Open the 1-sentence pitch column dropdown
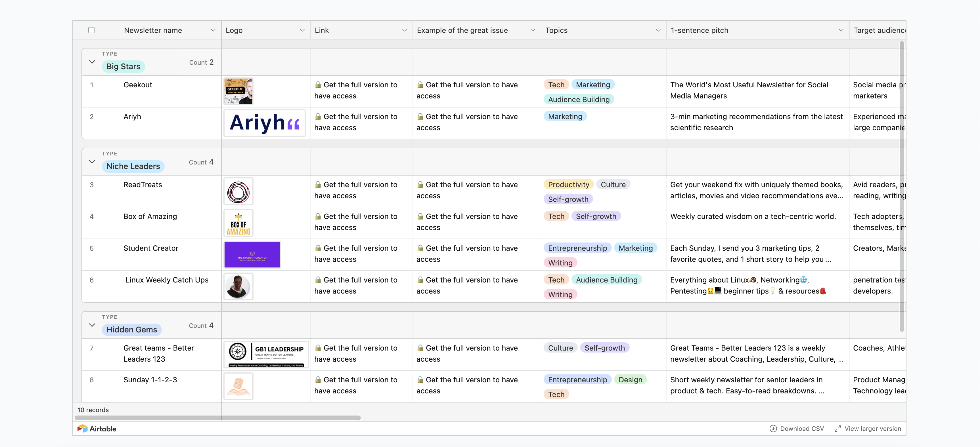Screen dimensions: 980x447 tap(841, 30)
